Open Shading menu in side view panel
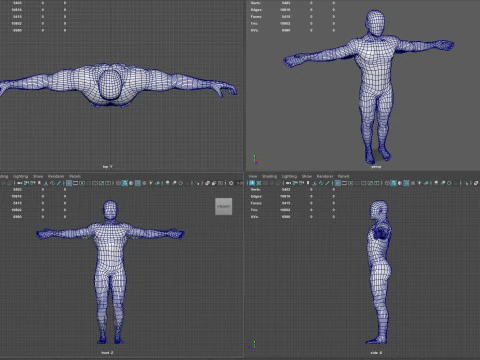The width and height of the screenshot is (480, 360). (269, 176)
